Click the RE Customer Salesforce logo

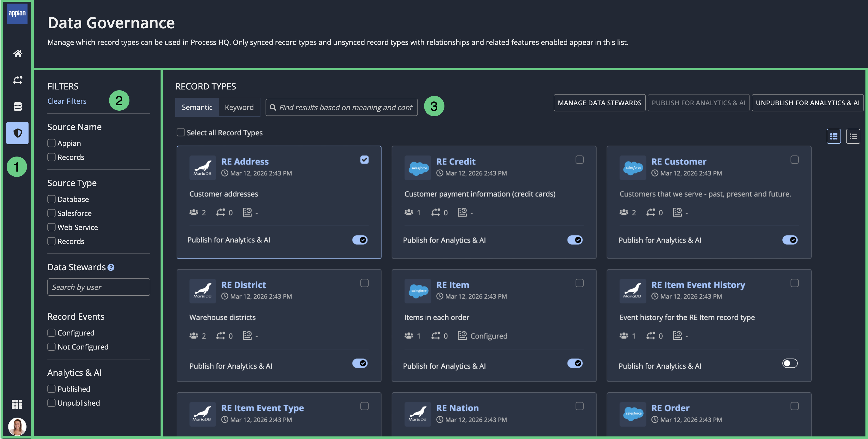pos(633,167)
